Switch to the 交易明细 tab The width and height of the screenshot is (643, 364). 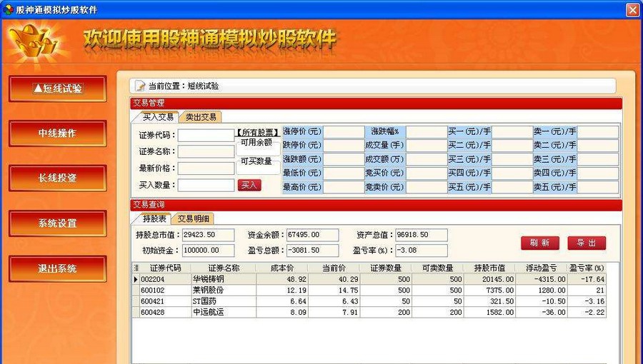click(x=193, y=218)
